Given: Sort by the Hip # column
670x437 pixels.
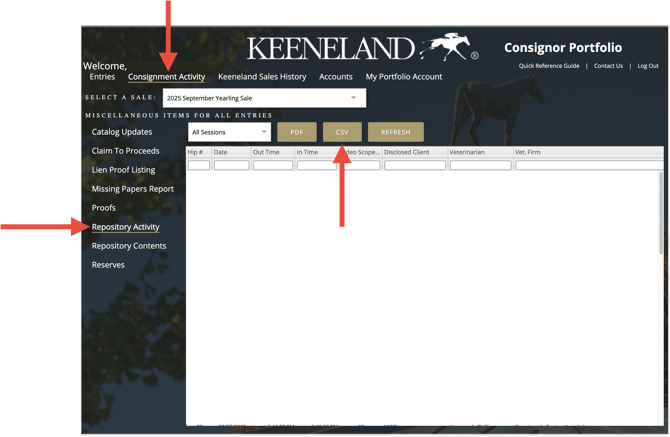Looking at the screenshot, I should [199, 152].
